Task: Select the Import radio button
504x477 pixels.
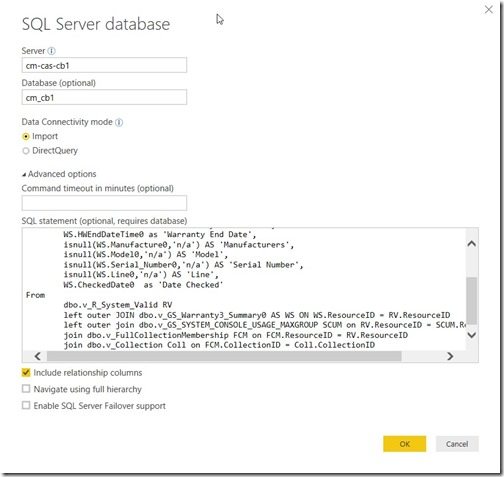Action: [x=26, y=136]
